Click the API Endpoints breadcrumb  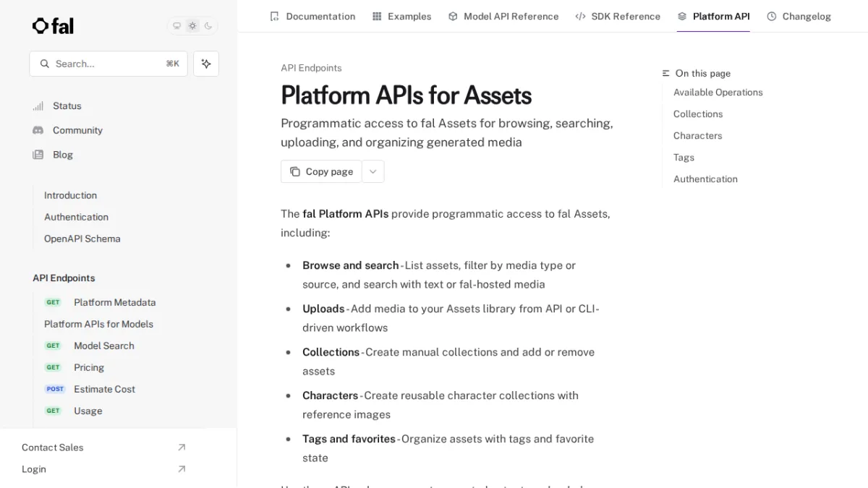point(311,68)
